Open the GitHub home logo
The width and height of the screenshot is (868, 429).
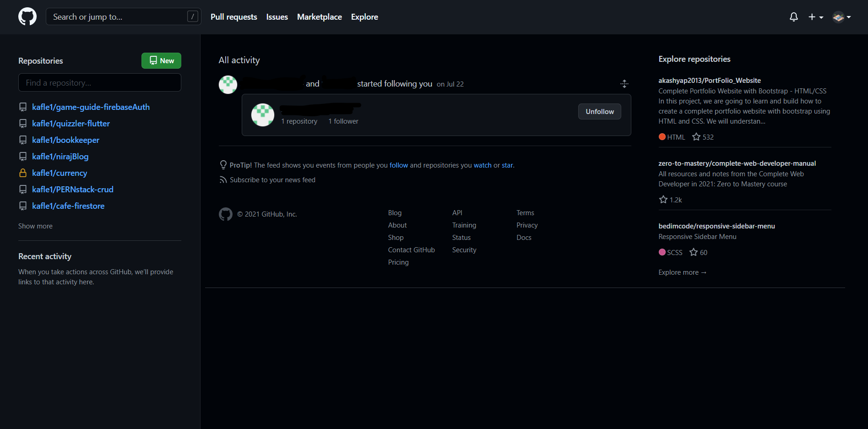pyautogui.click(x=27, y=16)
